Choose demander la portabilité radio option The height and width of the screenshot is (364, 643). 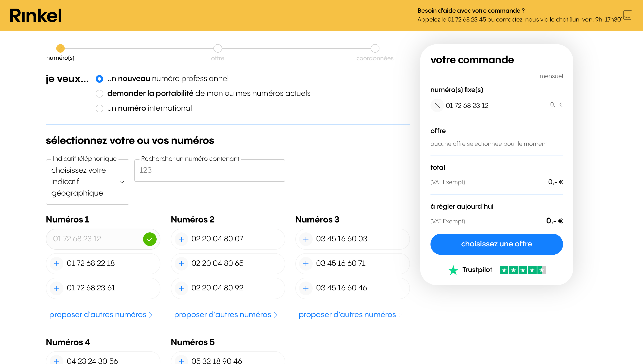tap(99, 94)
